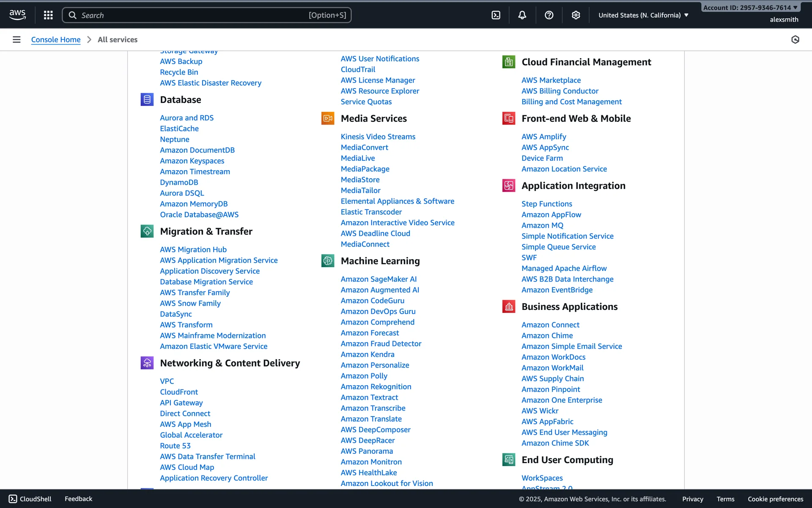The image size is (812, 508).
Task: Expand the Account ID dropdown
Action: point(750,8)
